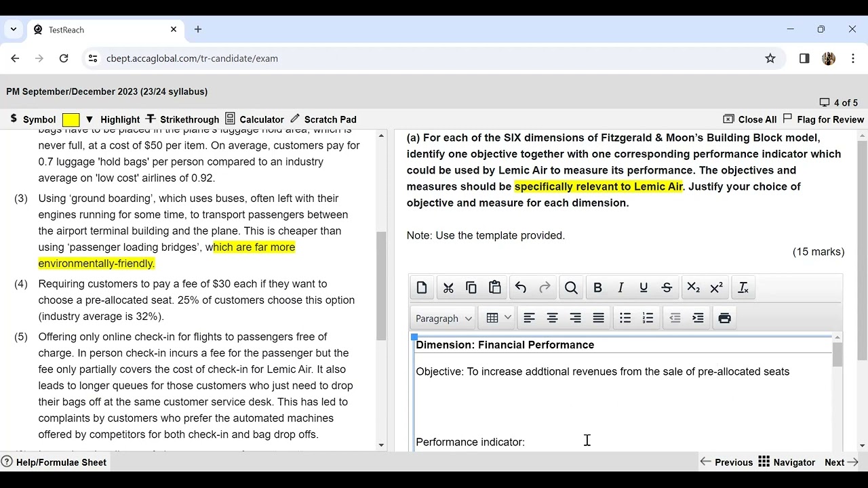Toggle underline formatting in editor
Screen dimensions: 868x488
(644, 287)
